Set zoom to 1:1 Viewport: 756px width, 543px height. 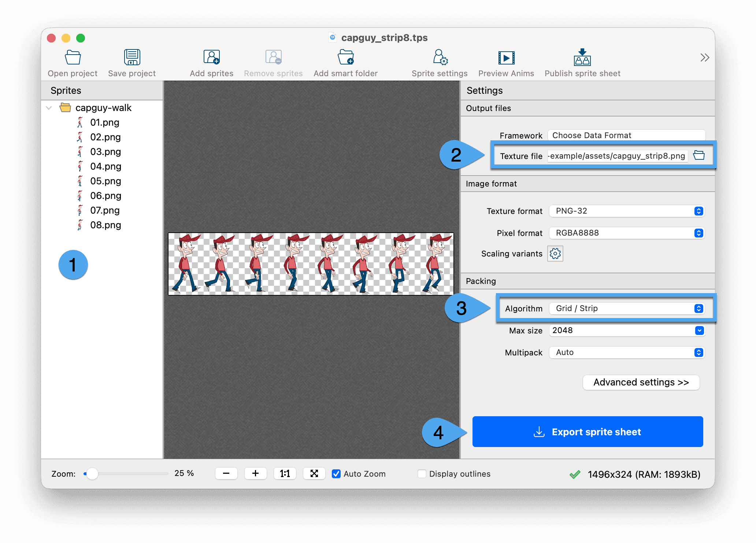point(285,473)
